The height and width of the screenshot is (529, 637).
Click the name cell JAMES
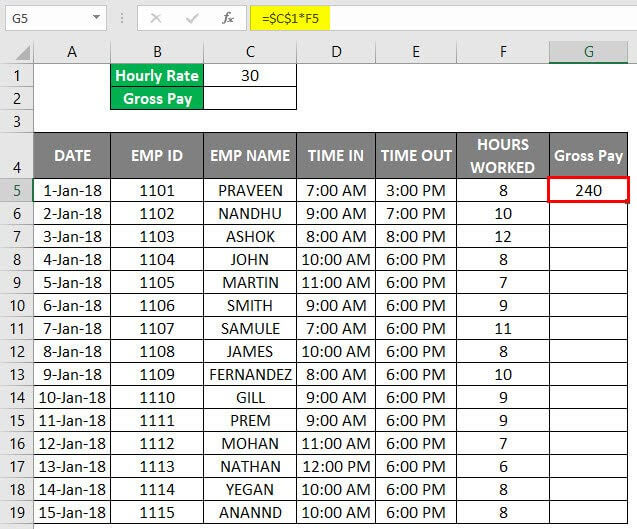pos(250,351)
